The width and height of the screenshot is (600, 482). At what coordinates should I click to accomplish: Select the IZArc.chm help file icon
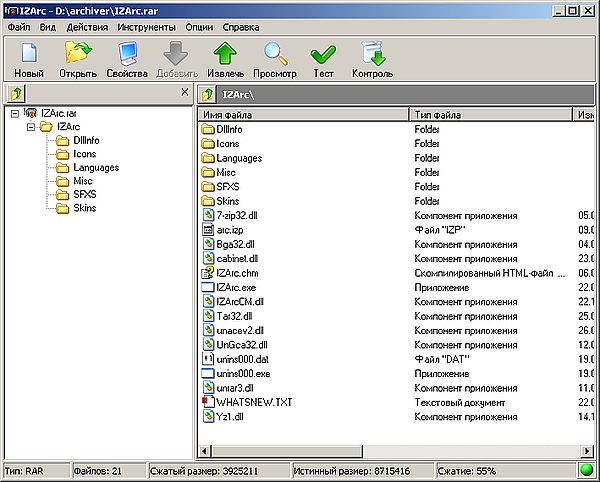pyautogui.click(x=208, y=273)
